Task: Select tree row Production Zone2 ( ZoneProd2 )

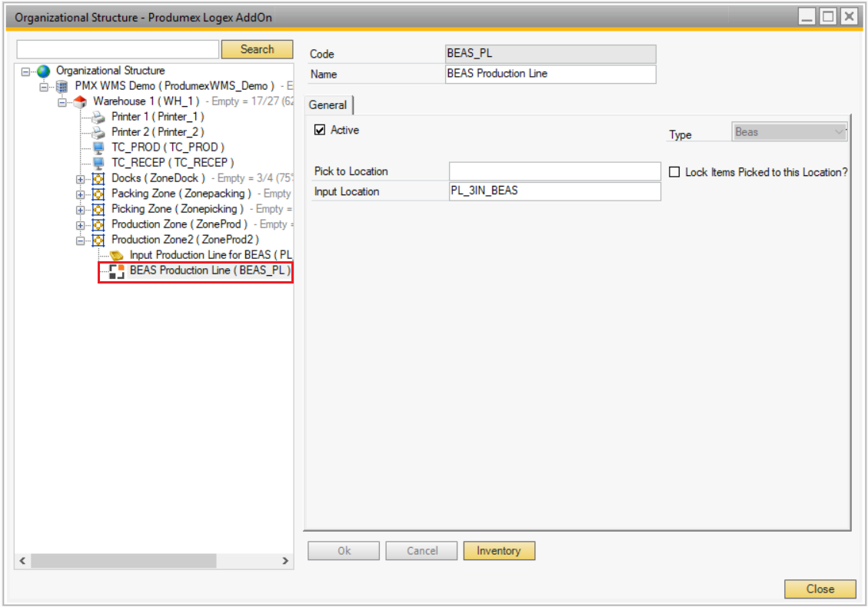Action: coord(185,240)
